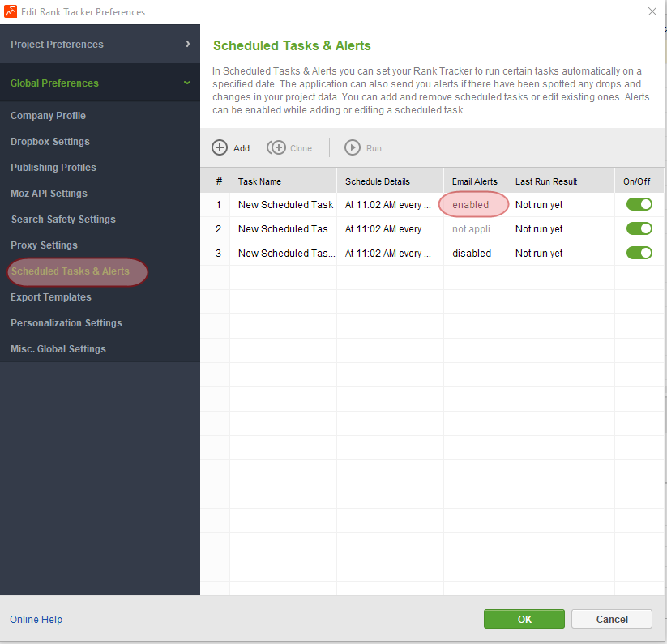Click the Cancel button
The height and width of the screenshot is (644, 667).
tap(612, 619)
